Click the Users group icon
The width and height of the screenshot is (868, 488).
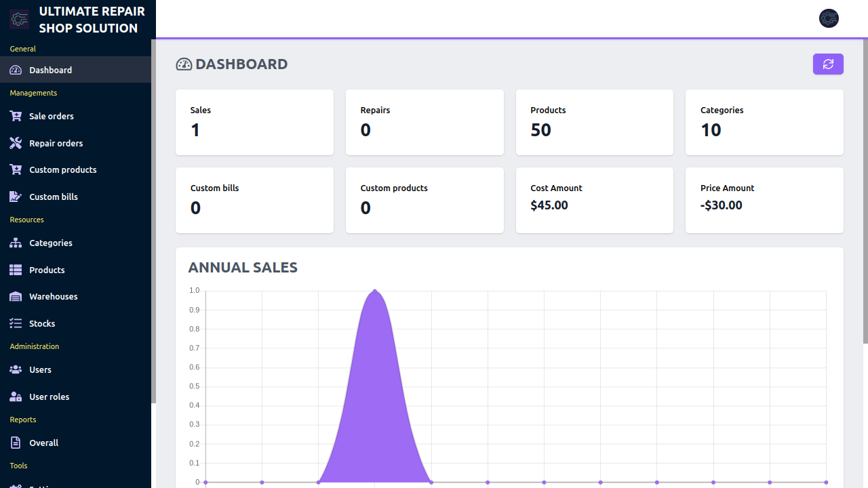(x=15, y=369)
